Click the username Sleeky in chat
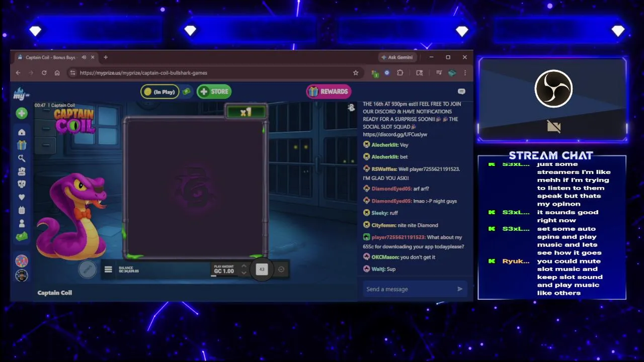 380,213
